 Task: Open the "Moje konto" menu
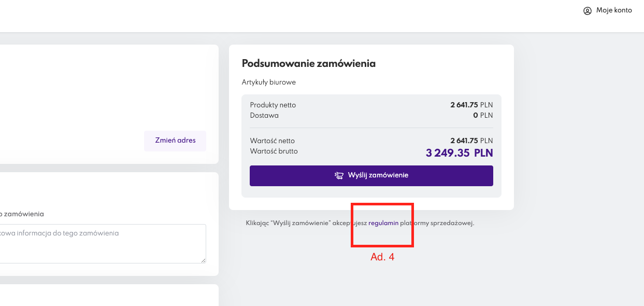click(x=613, y=10)
